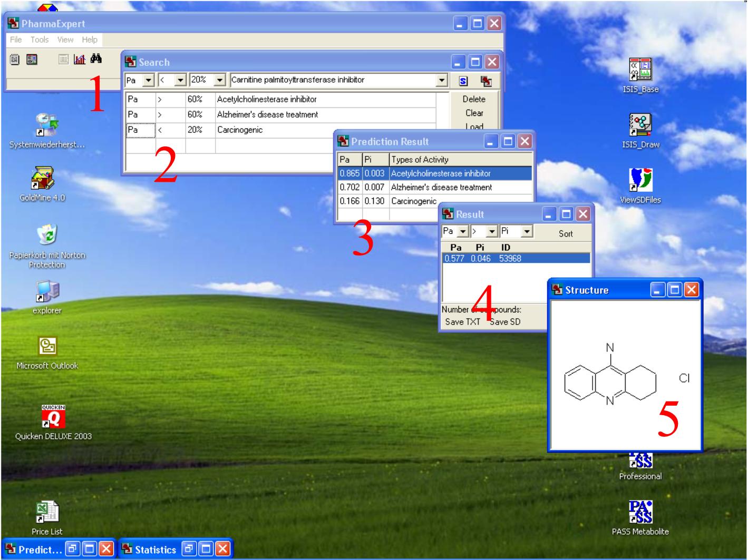748x560 pixels.
Task: Click Delete button in Search window
Action: pos(474,99)
